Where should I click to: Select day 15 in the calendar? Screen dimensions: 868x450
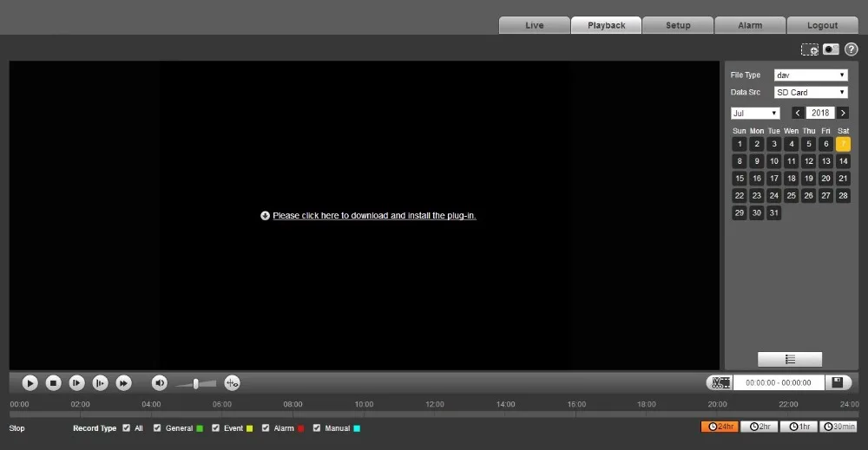click(x=740, y=179)
